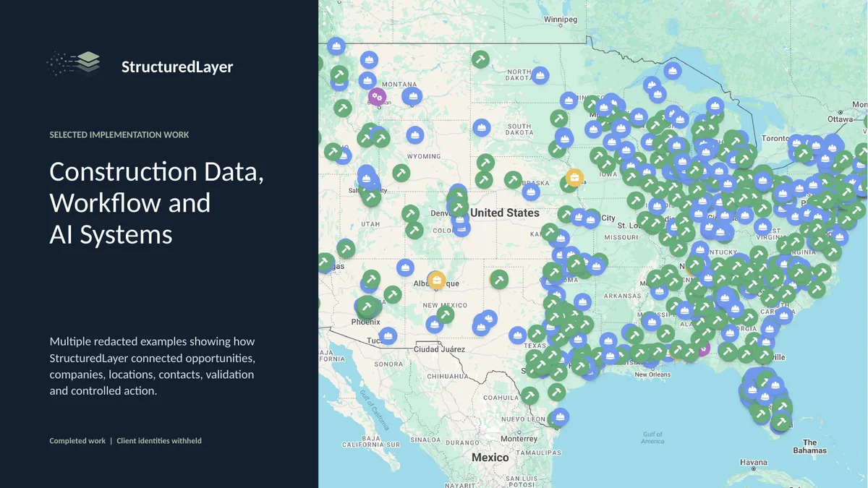Click the green hammer marker beside the Nebraska label
Screen dimensions: 868x488
[x=513, y=179]
